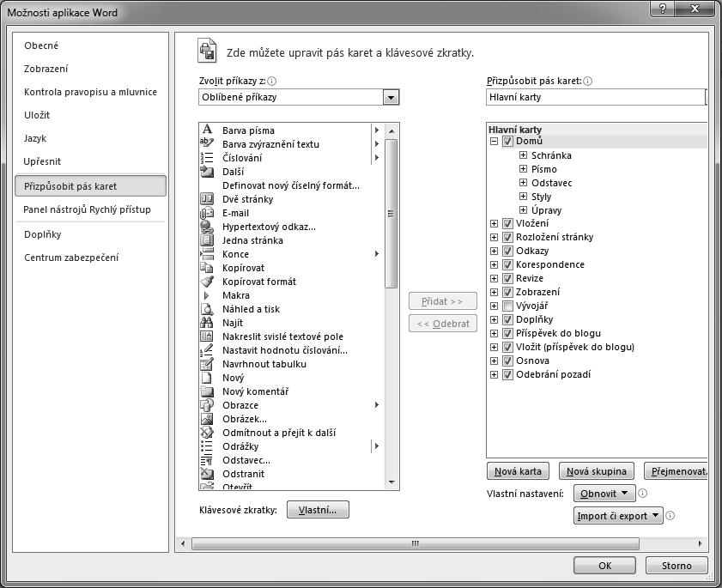The width and height of the screenshot is (722, 588).
Task: Click the Nový blank document icon
Action: click(207, 378)
